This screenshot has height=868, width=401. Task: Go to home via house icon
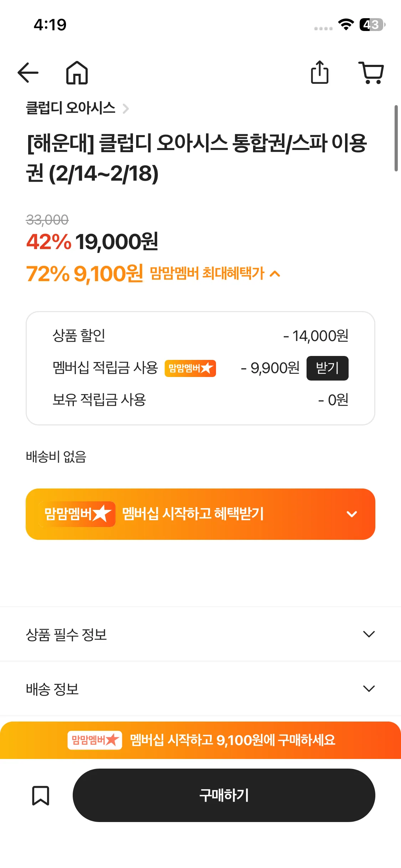(x=77, y=73)
